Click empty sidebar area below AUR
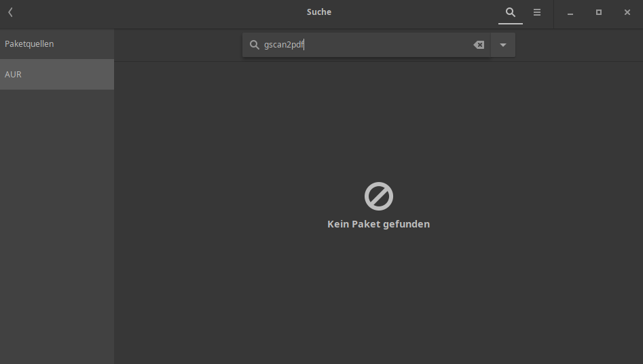The height and width of the screenshot is (364, 643). [x=57, y=224]
